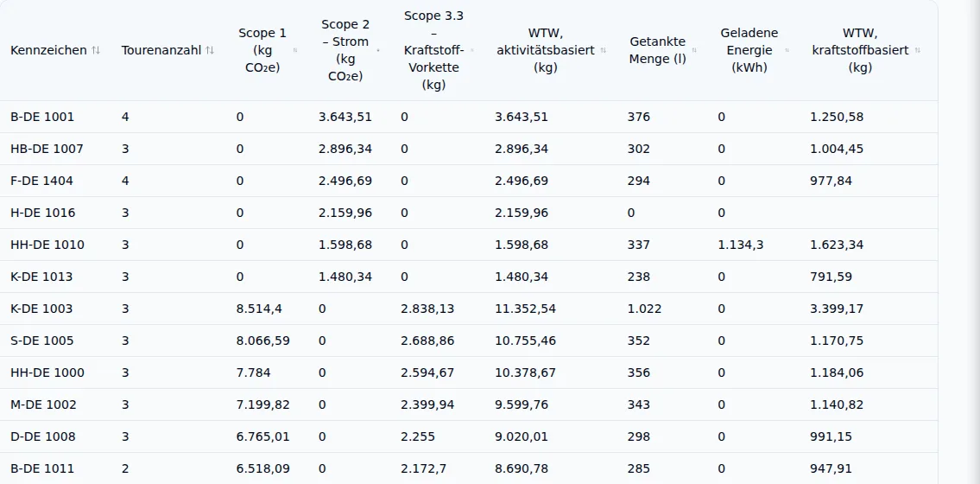This screenshot has width=980, height=484.
Task: Click kraftstoffbasiert value 1.623,34
Action: (x=837, y=245)
